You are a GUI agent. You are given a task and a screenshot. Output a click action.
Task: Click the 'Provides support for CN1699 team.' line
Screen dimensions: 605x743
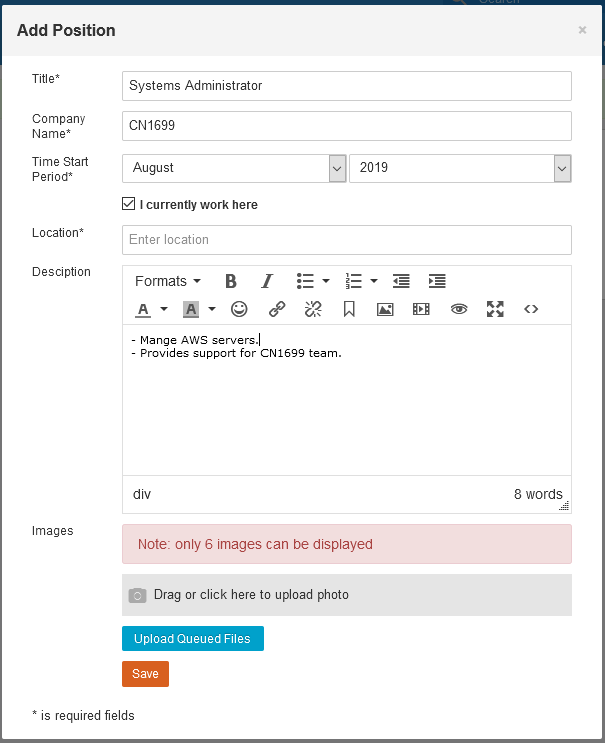pyautogui.click(x=236, y=353)
